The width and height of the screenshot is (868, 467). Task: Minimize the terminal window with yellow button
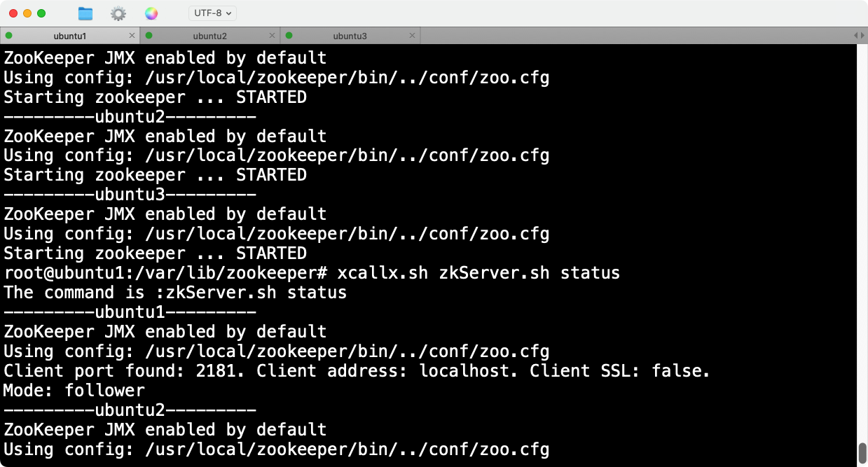27,13
